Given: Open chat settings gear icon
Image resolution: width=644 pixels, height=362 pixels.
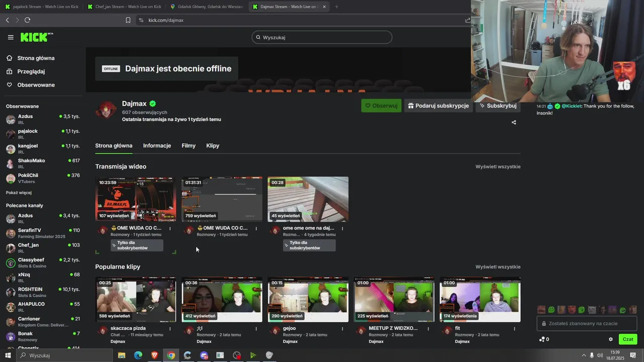Looking at the screenshot, I should click(x=611, y=339).
